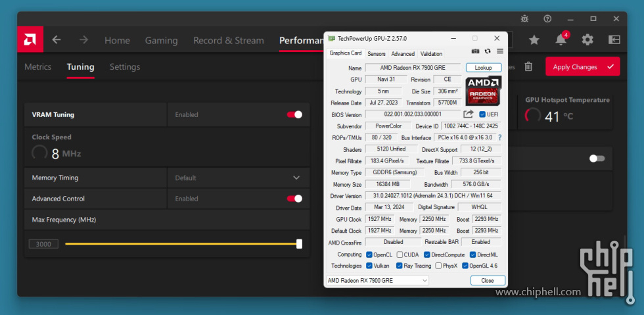Image resolution: width=644 pixels, height=315 pixels.
Task: Open the GPU selector dropdown in GPU-Z
Action: 377,280
